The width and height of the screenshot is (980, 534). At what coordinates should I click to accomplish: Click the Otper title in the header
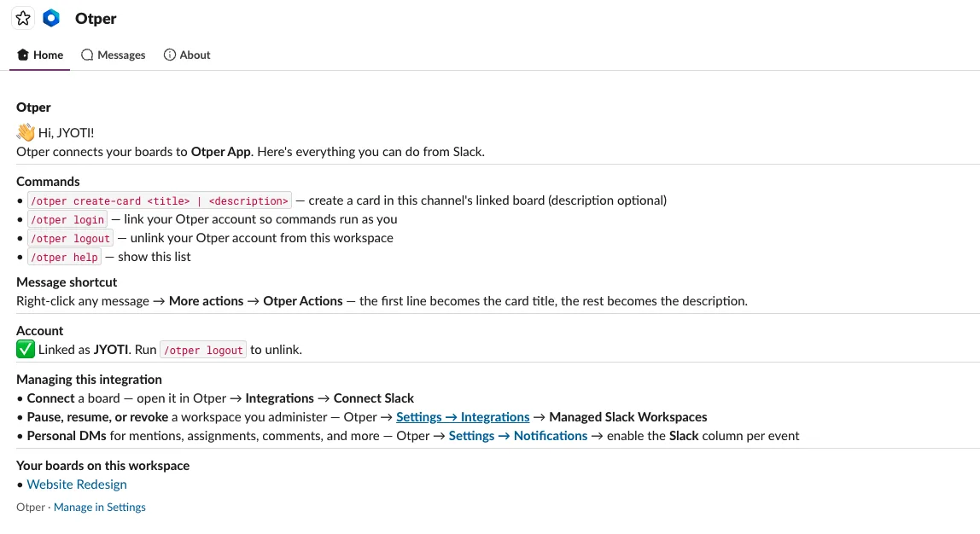coord(96,19)
